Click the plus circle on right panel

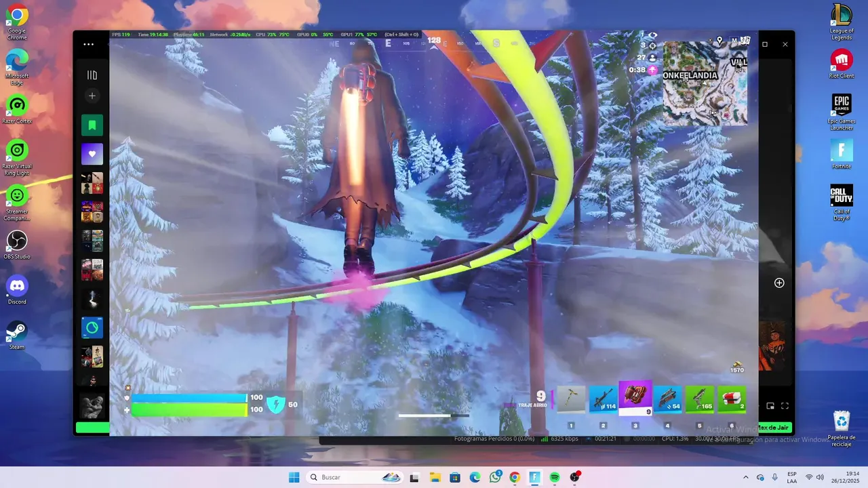click(x=779, y=283)
